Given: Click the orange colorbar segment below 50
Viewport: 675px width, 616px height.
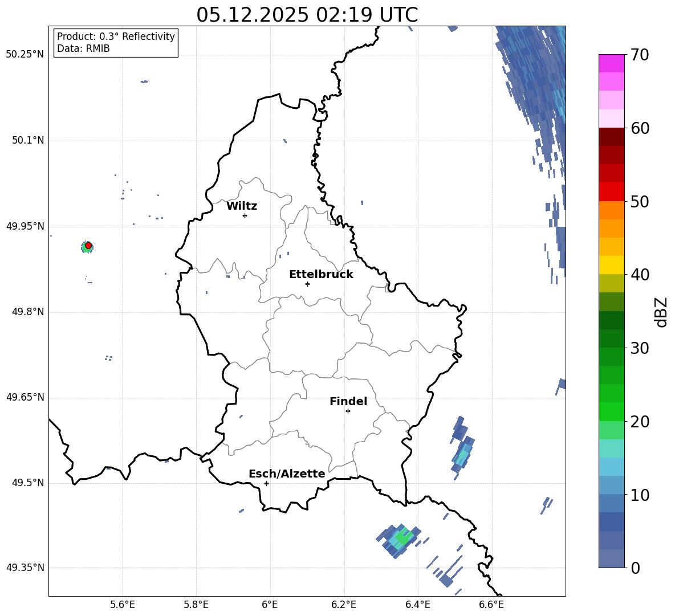Looking at the screenshot, I should coord(611,210).
